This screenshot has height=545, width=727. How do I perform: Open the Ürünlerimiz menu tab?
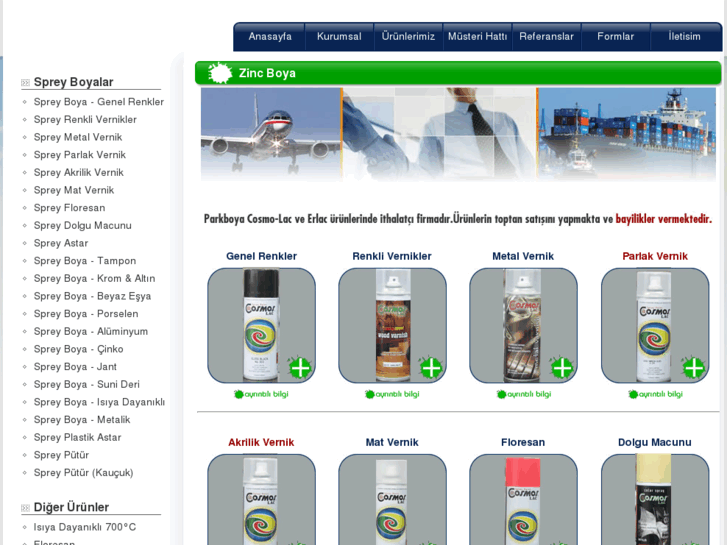408,37
